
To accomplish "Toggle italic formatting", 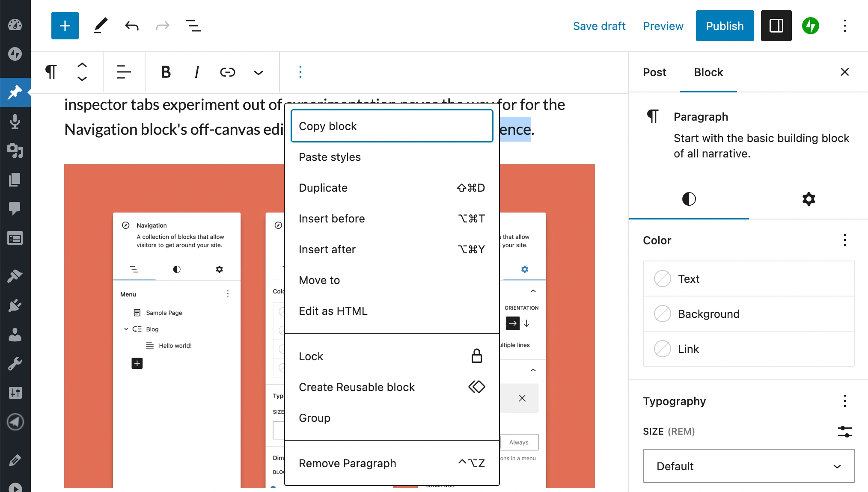I will coord(196,72).
